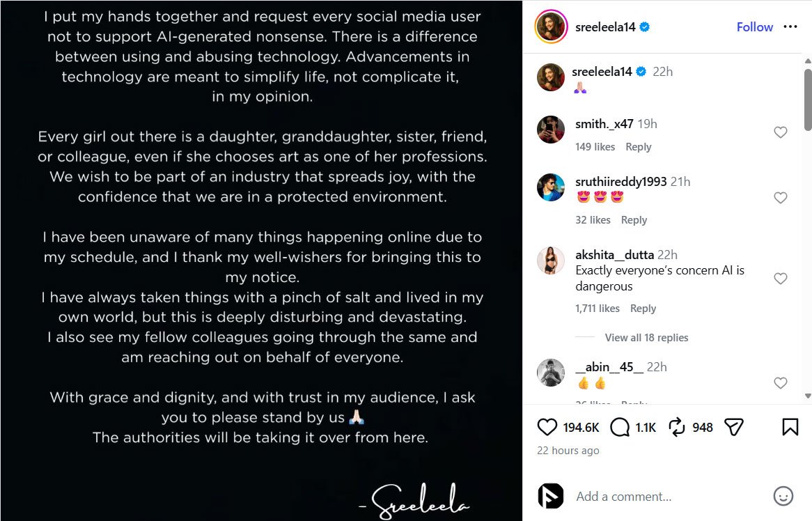Expand View all 18 replies
The width and height of the screenshot is (812, 521).
(x=646, y=338)
